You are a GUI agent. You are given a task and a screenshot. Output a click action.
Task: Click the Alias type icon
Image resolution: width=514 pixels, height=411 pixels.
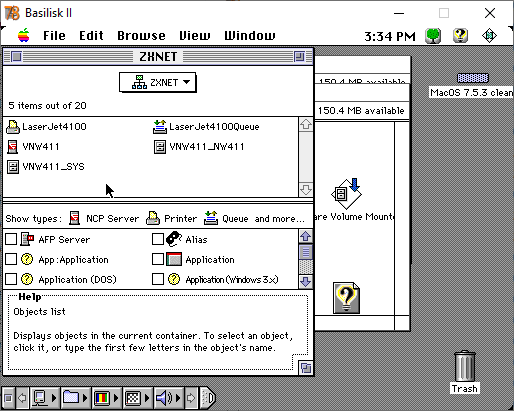point(174,239)
